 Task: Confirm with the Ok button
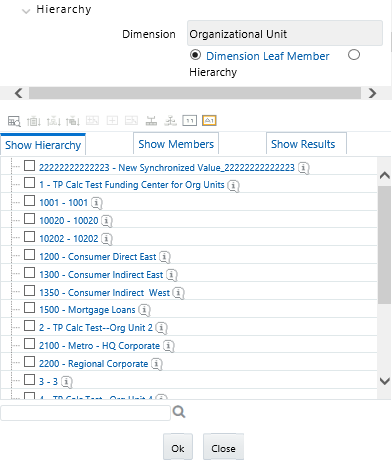click(178, 448)
